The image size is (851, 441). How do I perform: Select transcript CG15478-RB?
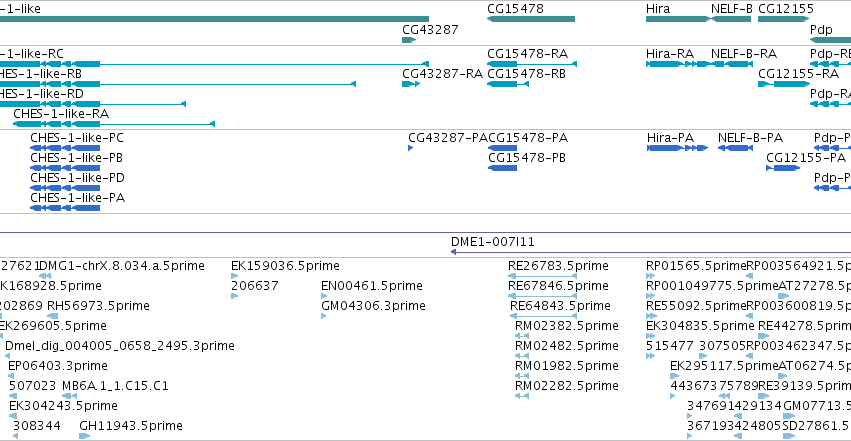coord(508,84)
